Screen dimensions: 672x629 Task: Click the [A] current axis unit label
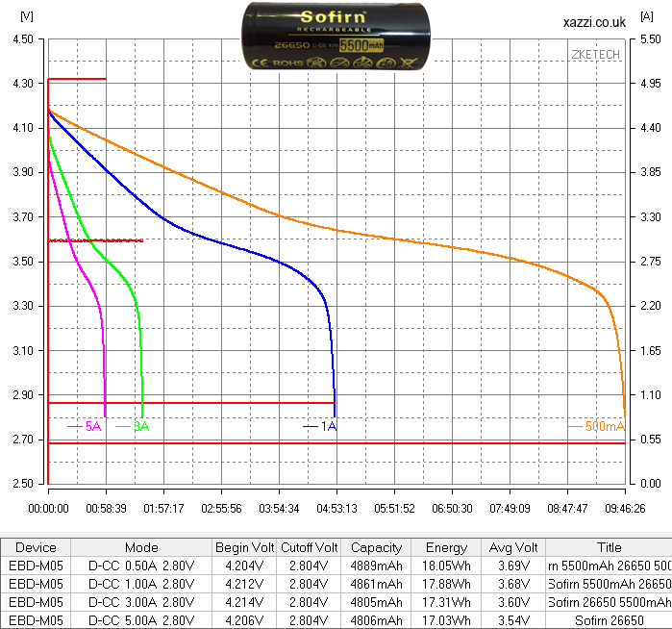pos(647,16)
